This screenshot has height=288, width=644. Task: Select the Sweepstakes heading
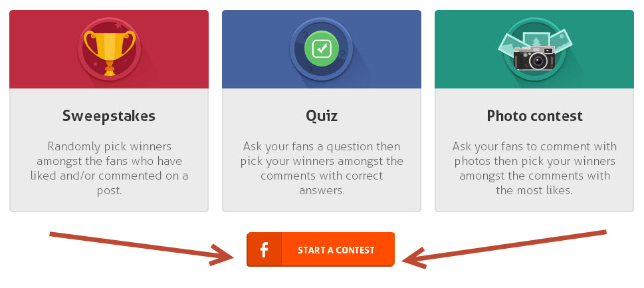[x=109, y=116]
